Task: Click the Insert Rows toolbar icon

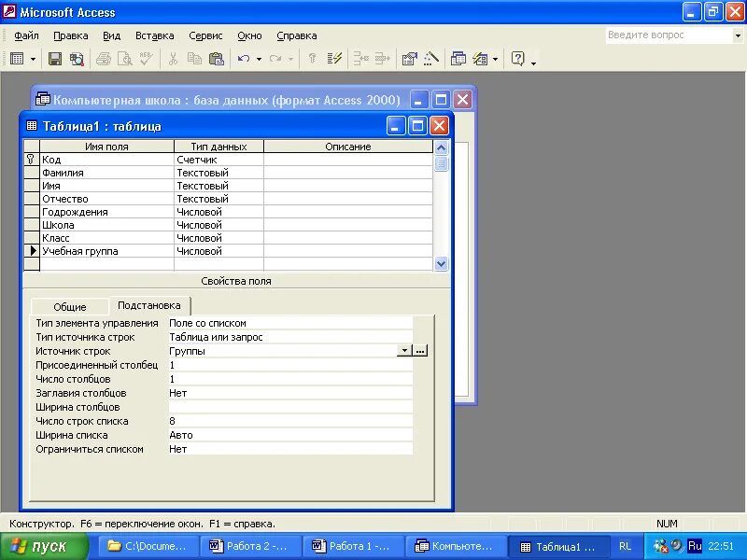Action: pyautogui.click(x=360, y=59)
